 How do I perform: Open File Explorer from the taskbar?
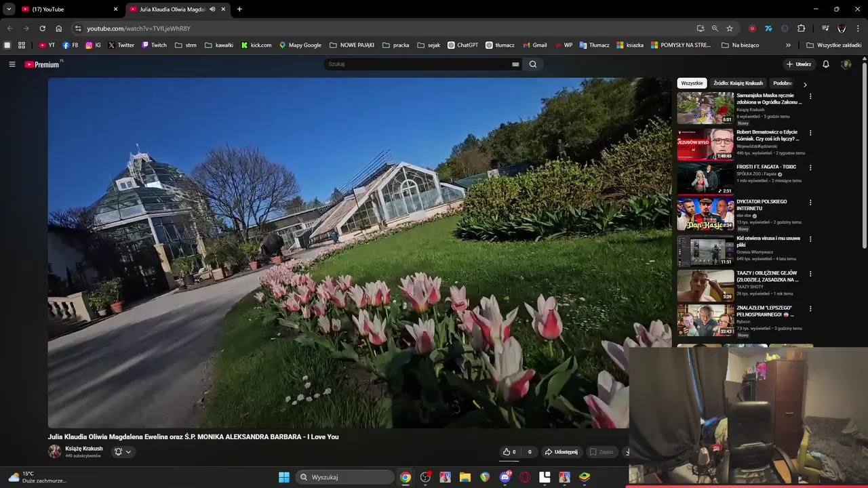click(x=465, y=477)
